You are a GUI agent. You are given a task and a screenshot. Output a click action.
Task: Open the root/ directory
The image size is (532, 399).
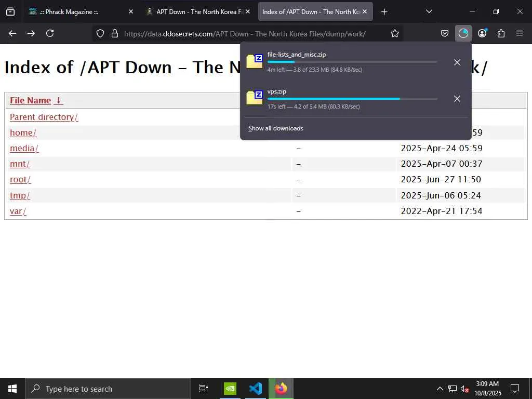click(20, 179)
